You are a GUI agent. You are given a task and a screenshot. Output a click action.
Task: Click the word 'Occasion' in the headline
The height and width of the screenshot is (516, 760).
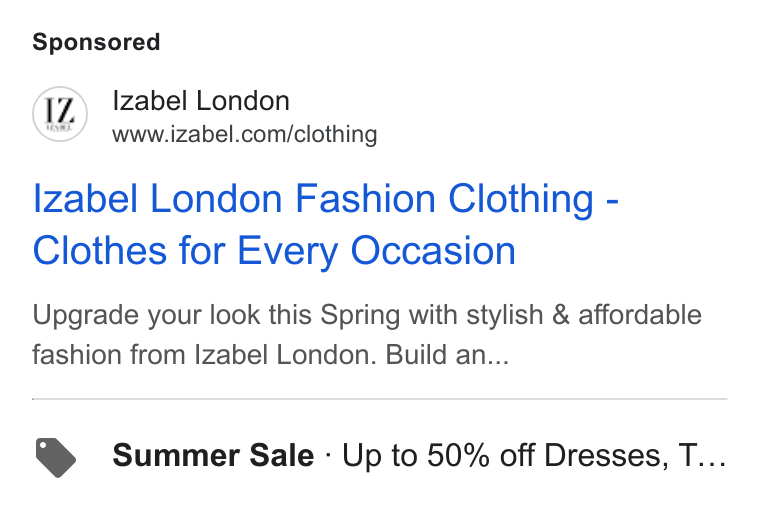[x=433, y=250]
